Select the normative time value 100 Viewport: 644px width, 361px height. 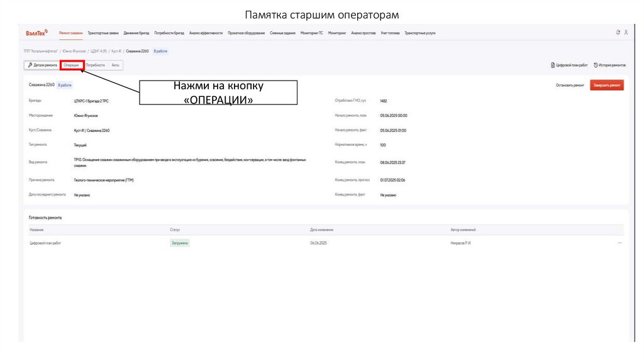click(383, 145)
